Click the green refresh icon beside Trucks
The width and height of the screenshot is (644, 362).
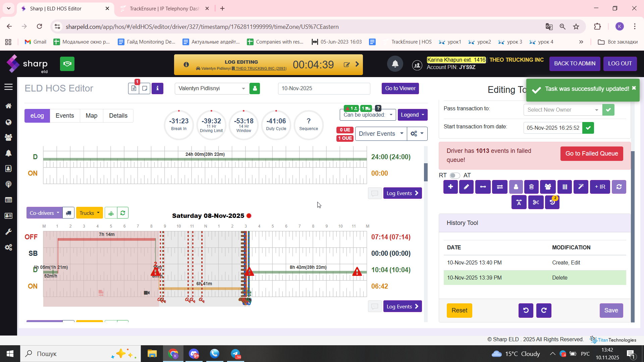click(123, 213)
